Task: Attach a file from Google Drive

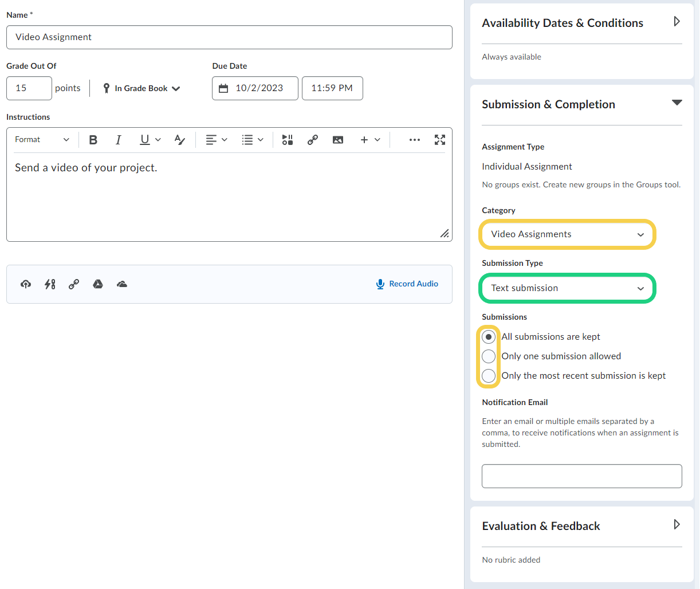Action: point(98,284)
